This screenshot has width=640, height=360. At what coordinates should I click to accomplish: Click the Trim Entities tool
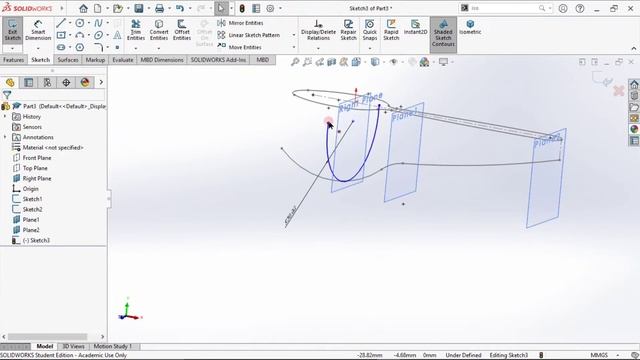[x=136, y=30]
